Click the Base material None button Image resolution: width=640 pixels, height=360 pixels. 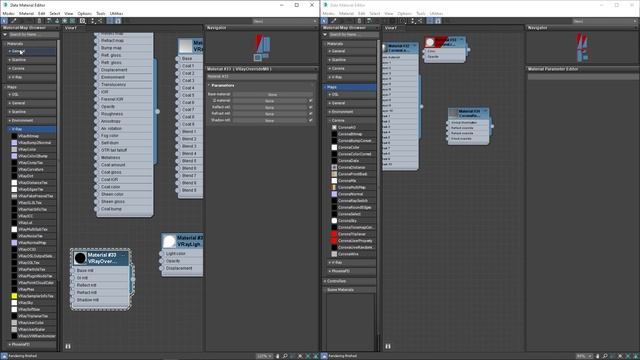coord(272,94)
